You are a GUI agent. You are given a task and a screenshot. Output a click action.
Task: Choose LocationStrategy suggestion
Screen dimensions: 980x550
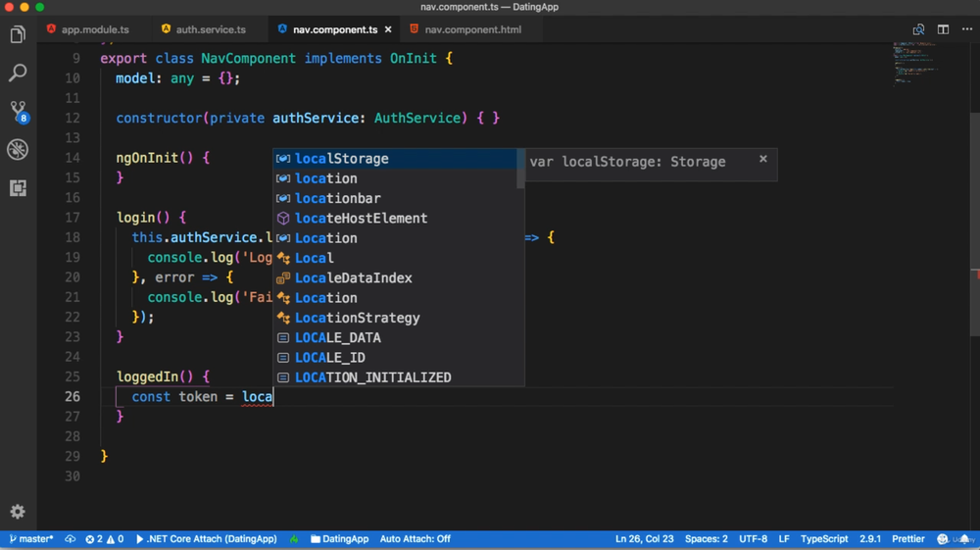[395, 318]
